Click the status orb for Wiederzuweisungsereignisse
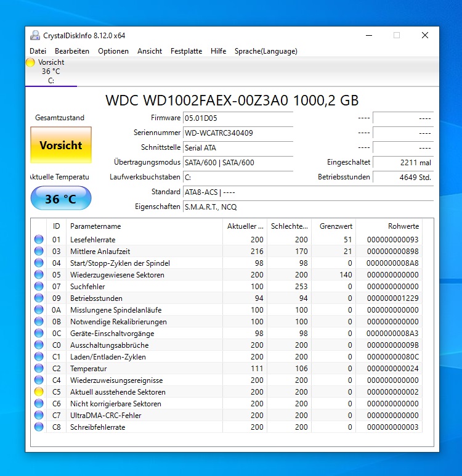This screenshot has height=476, width=462. click(39, 380)
